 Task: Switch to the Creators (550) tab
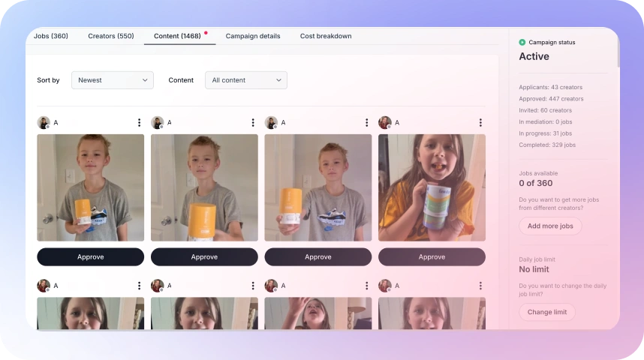click(111, 36)
